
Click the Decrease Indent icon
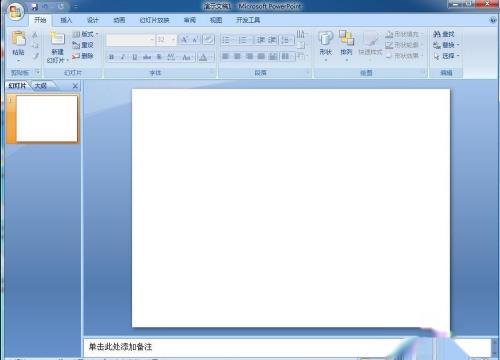[x=261, y=40]
